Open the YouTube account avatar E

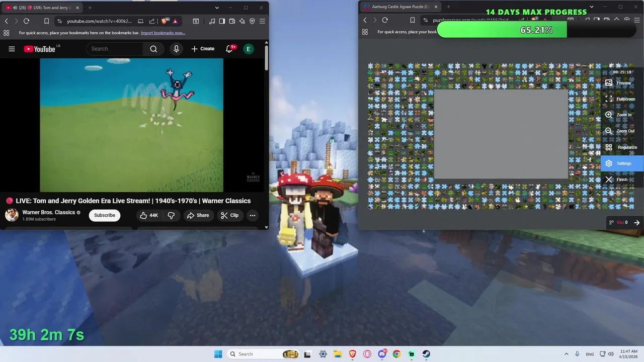248,49
